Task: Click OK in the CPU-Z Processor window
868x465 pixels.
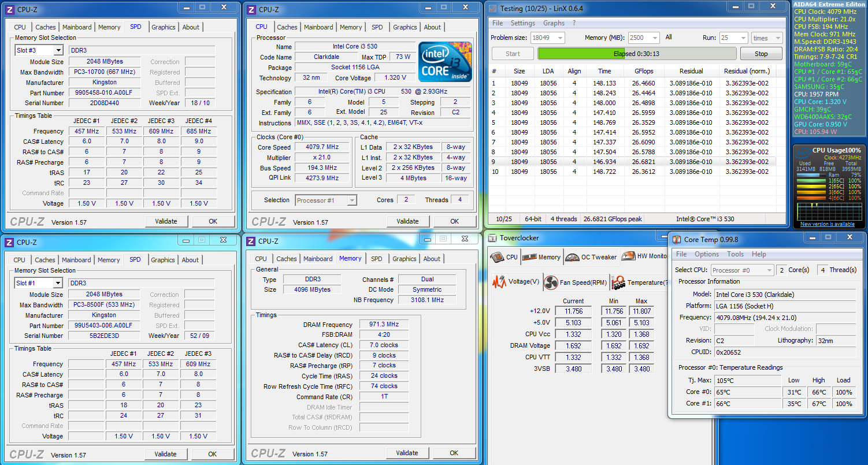Action: [x=455, y=221]
